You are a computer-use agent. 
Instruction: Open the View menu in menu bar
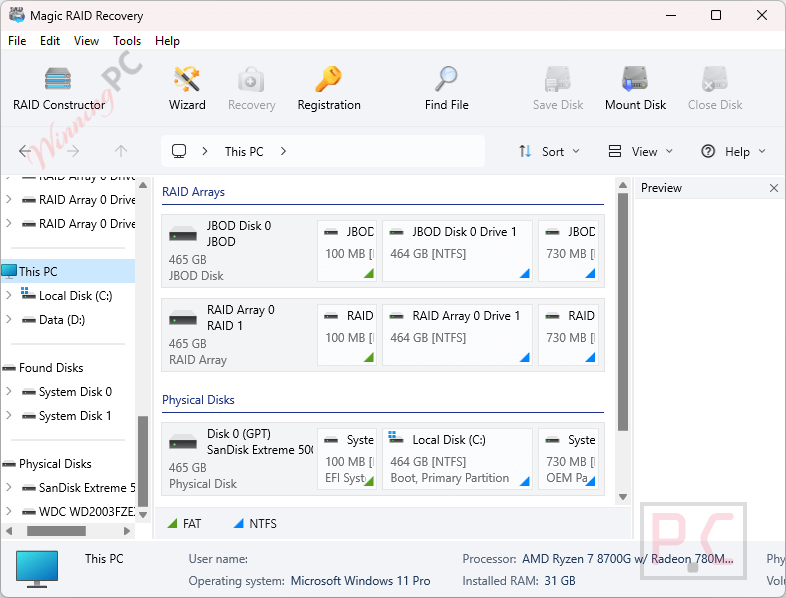pyautogui.click(x=86, y=41)
